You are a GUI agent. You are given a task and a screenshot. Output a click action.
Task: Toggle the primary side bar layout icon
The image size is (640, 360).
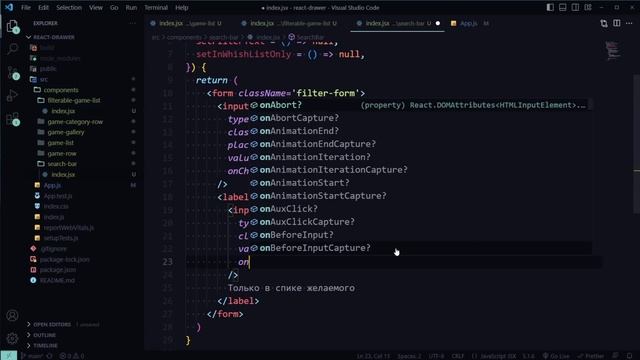[550, 8]
